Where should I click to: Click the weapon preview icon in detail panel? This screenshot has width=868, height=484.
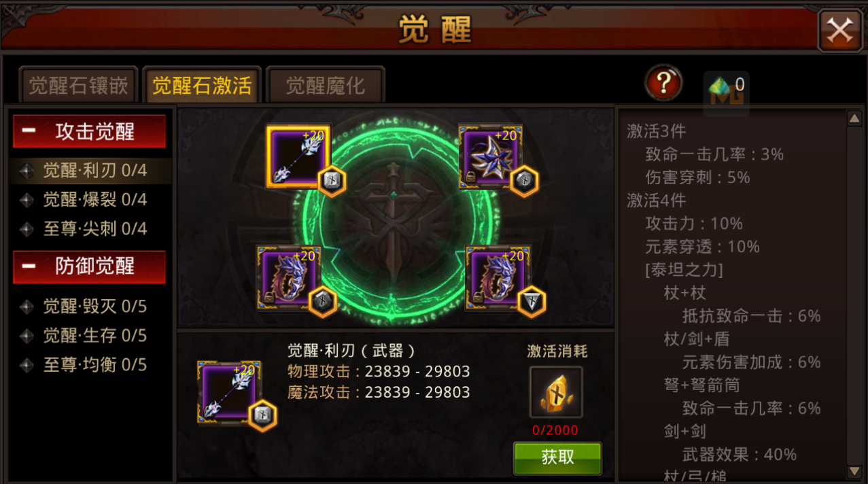(x=229, y=394)
